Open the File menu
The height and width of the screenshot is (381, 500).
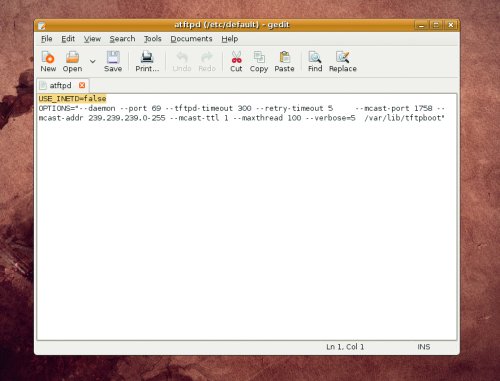pyautogui.click(x=47, y=39)
